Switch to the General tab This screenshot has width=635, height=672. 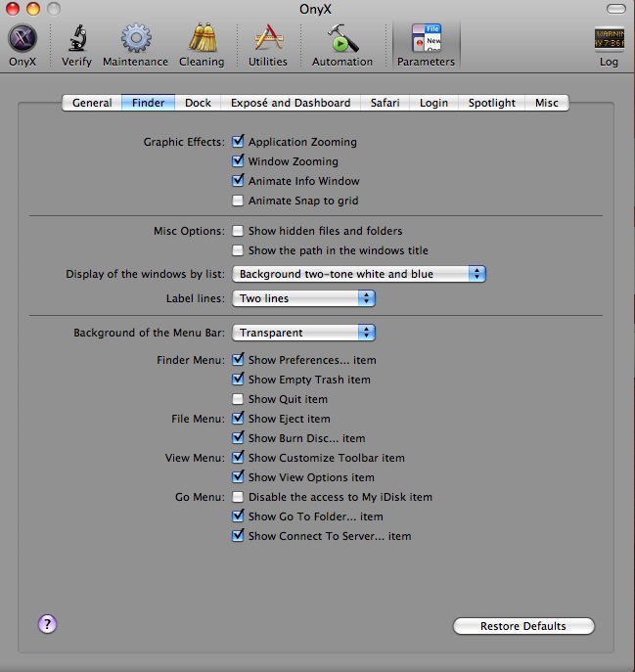[x=92, y=103]
